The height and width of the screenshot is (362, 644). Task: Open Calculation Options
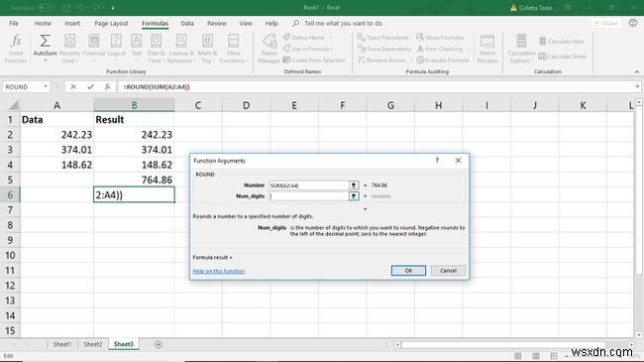click(521, 49)
